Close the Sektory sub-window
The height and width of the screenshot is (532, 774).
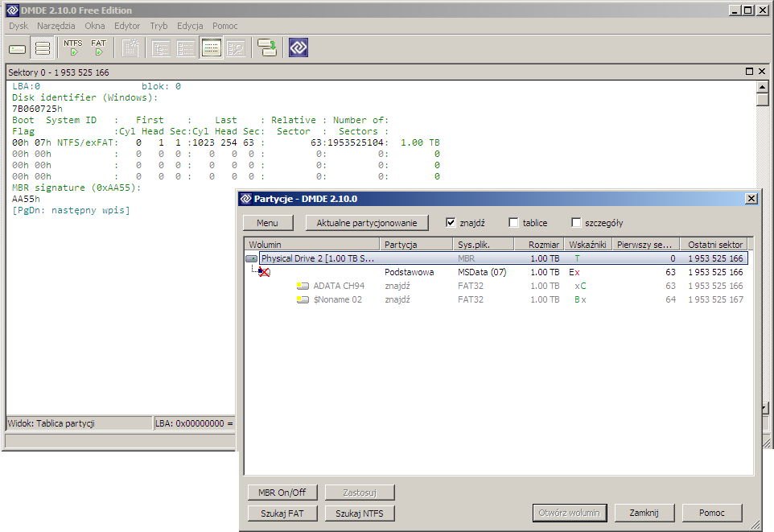762,72
